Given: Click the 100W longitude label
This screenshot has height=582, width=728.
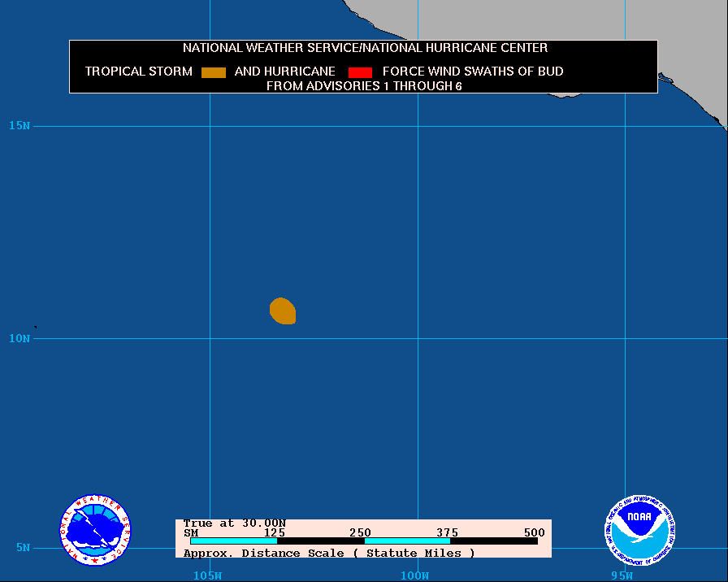Looking at the screenshot, I should (x=414, y=576).
